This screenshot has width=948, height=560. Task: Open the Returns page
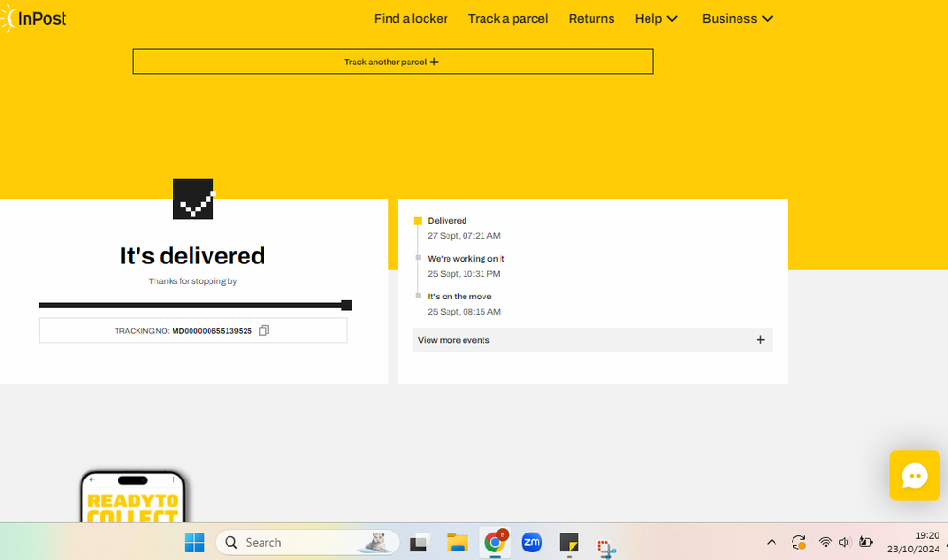coord(592,18)
